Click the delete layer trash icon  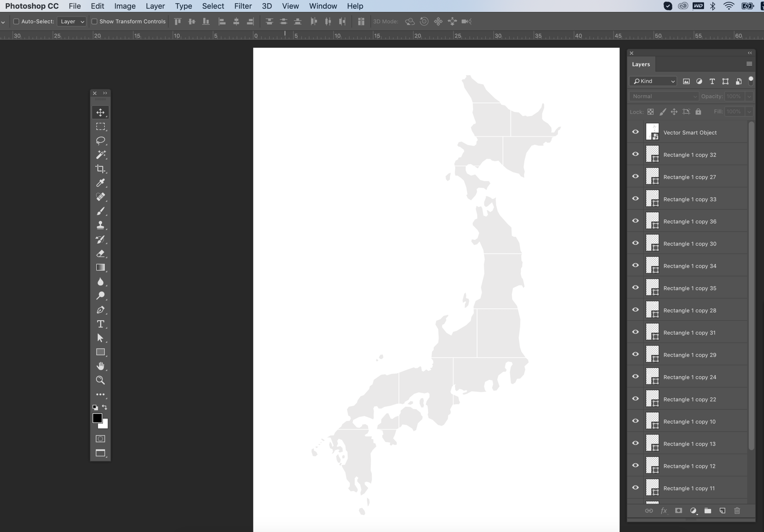(737, 511)
